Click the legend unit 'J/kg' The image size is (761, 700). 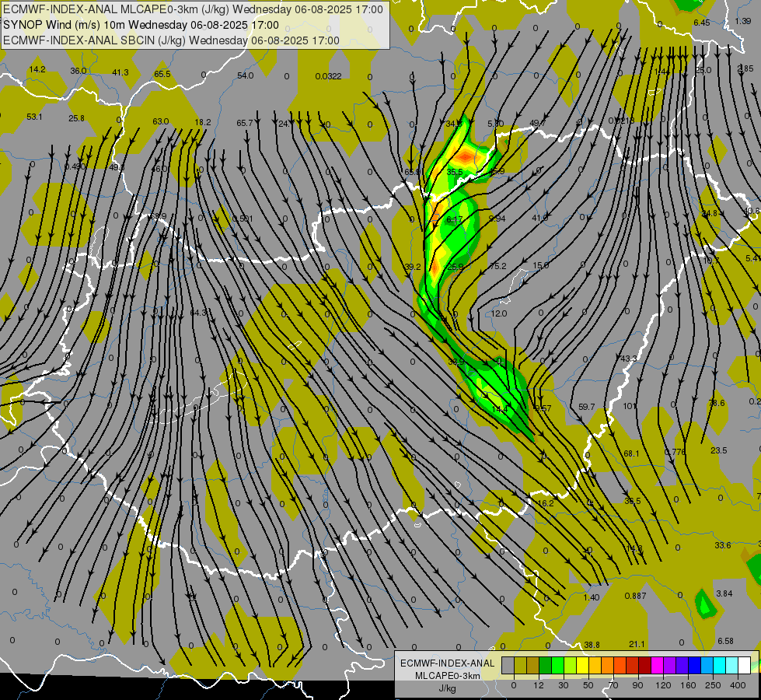(447, 688)
